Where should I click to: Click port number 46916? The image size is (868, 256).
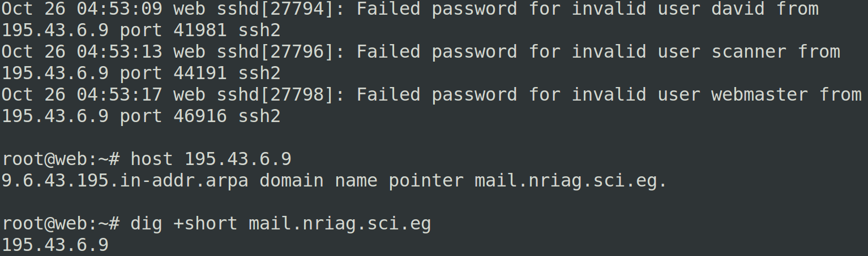click(x=200, y=116)
